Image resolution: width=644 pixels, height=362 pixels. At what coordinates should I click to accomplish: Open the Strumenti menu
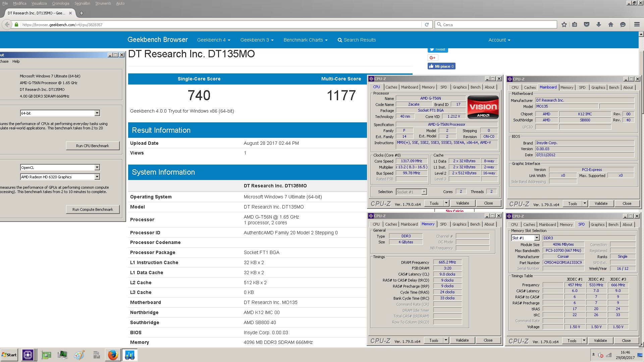(103, 3)
